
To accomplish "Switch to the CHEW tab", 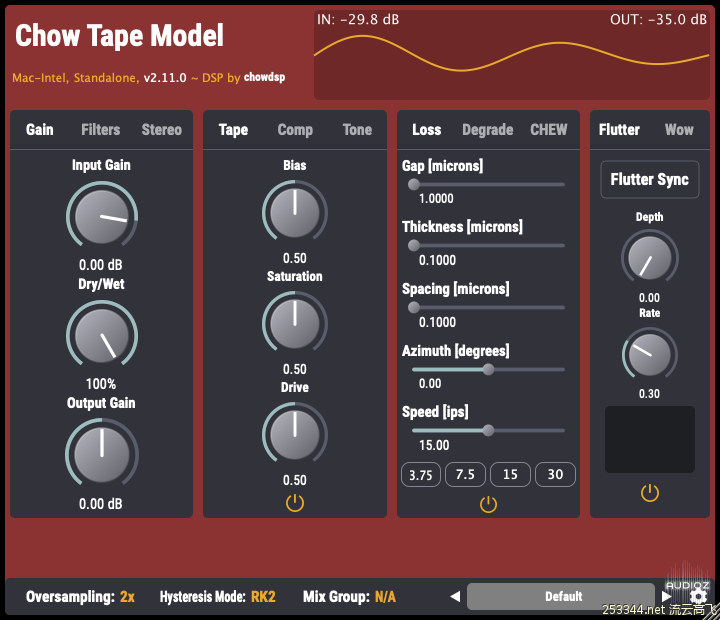I will point(549,130).
